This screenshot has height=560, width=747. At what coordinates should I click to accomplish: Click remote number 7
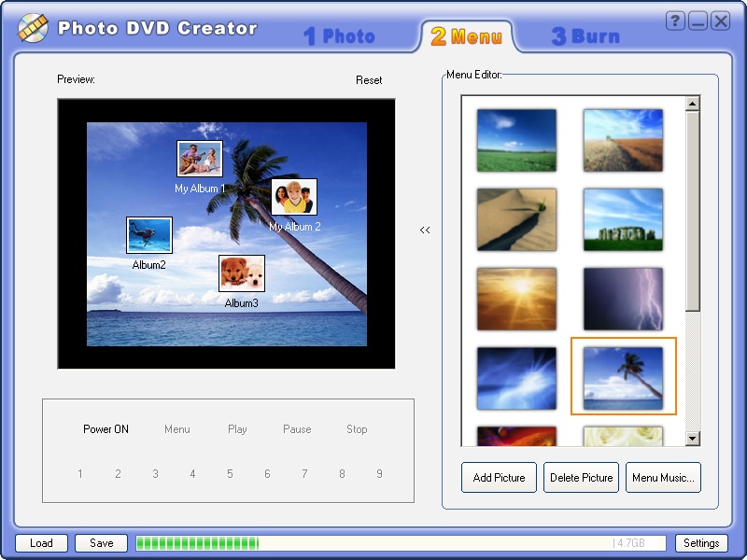(304, 474)
